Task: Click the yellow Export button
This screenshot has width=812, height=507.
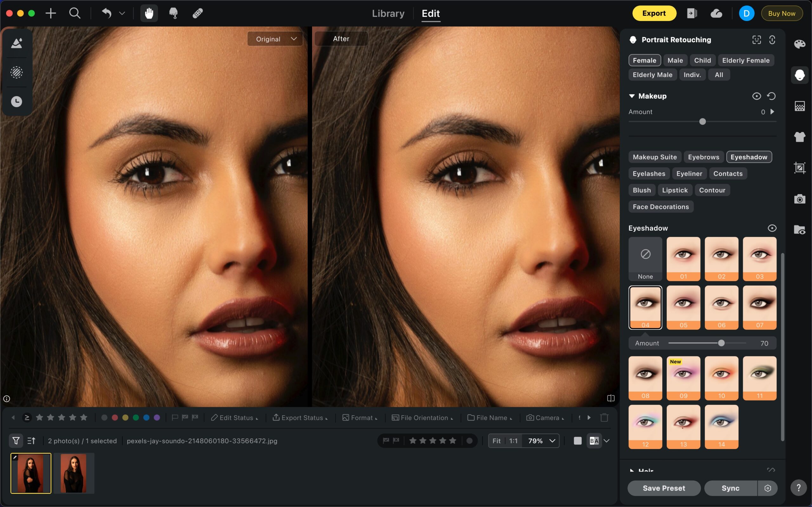Action: (654, 13)
